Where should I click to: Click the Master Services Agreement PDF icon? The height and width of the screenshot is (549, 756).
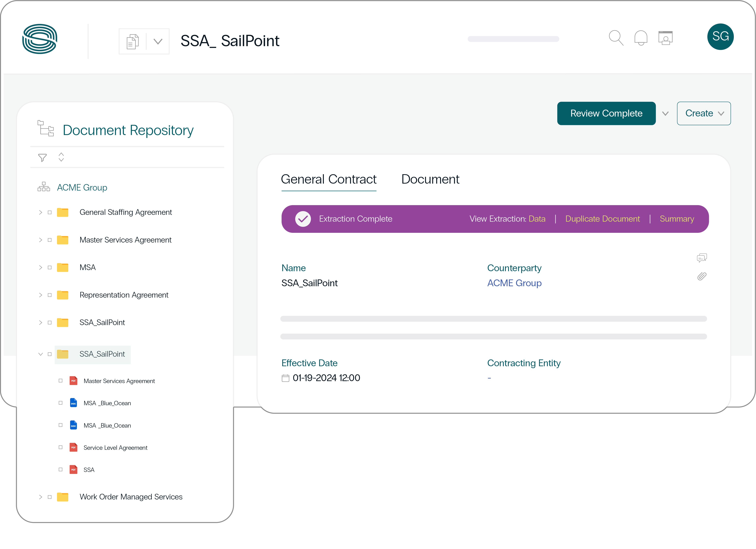[x=73, y=381]
